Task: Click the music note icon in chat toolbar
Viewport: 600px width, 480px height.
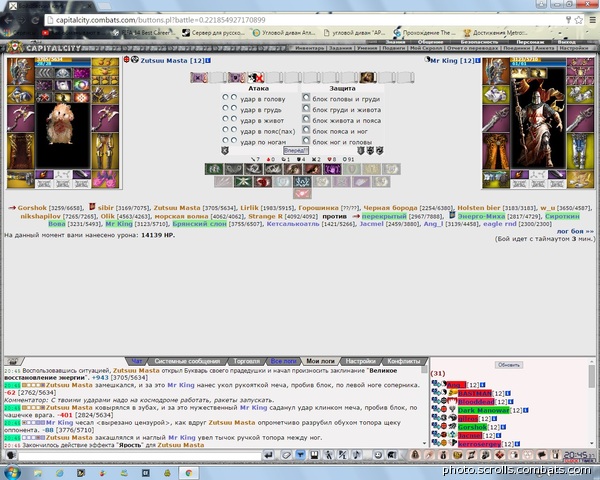Action: pyautogui.click(x=356, y=455)
